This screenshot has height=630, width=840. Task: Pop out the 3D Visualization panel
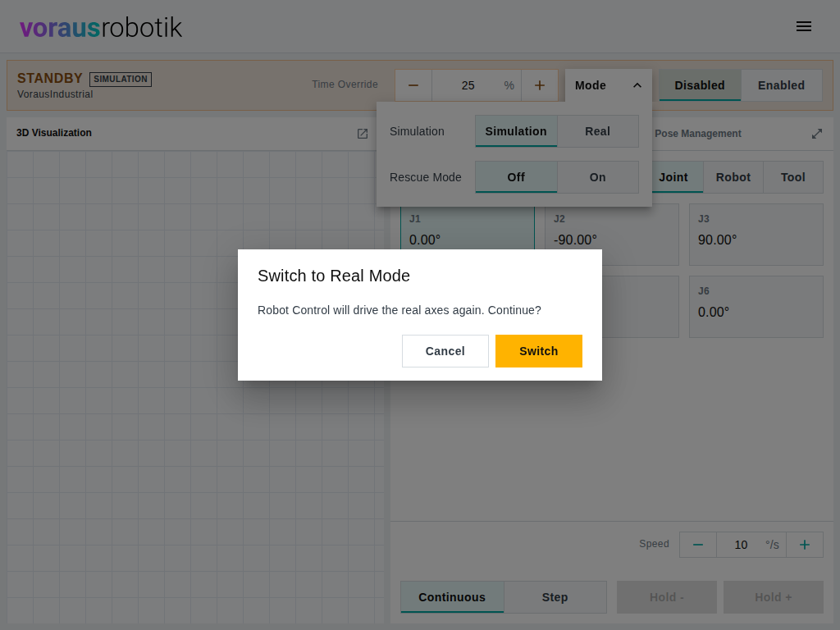[x=363, y=134]
